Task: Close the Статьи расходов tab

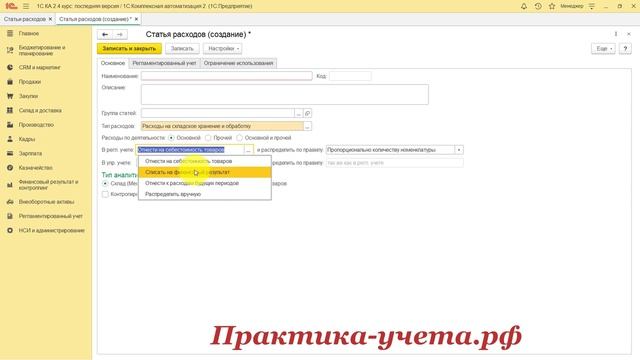Action: [50, 19]
